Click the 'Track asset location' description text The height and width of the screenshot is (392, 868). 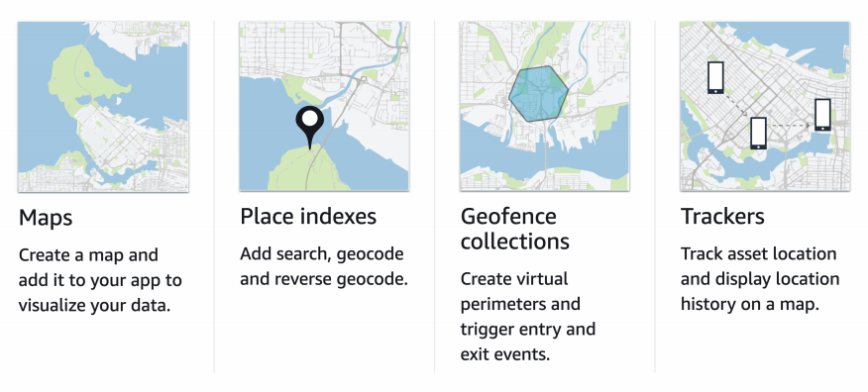coord(760,279)
